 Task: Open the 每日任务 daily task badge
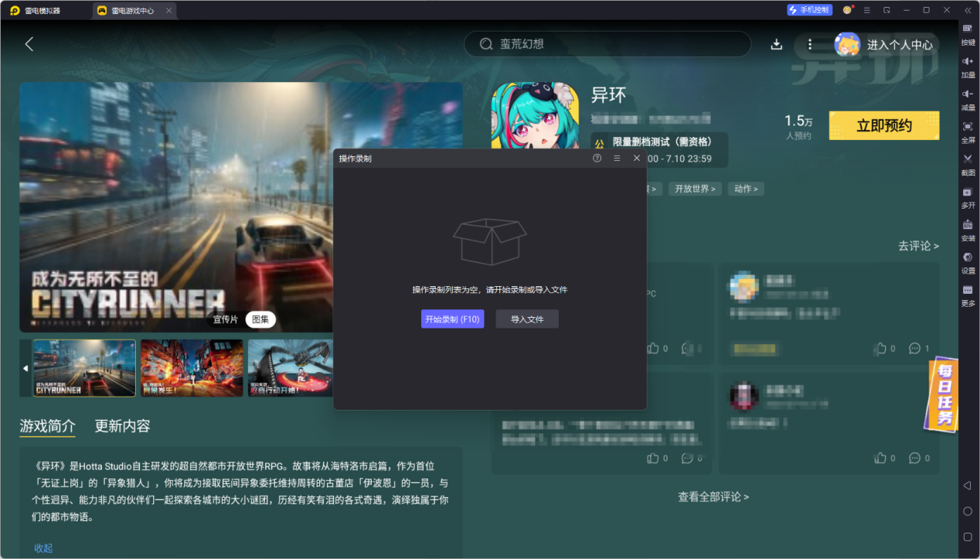pos(943,394)
